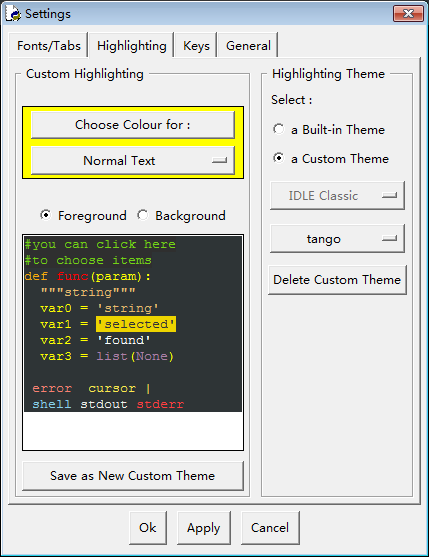Click the highlighted 'selected' text sample
The height and width of the screenshot is (557, 429).
136,324
